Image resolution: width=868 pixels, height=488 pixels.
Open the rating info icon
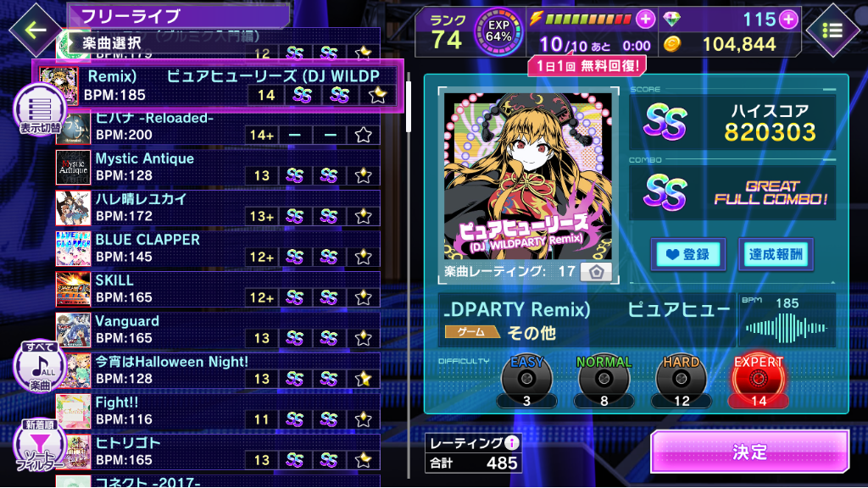(512, 442)
